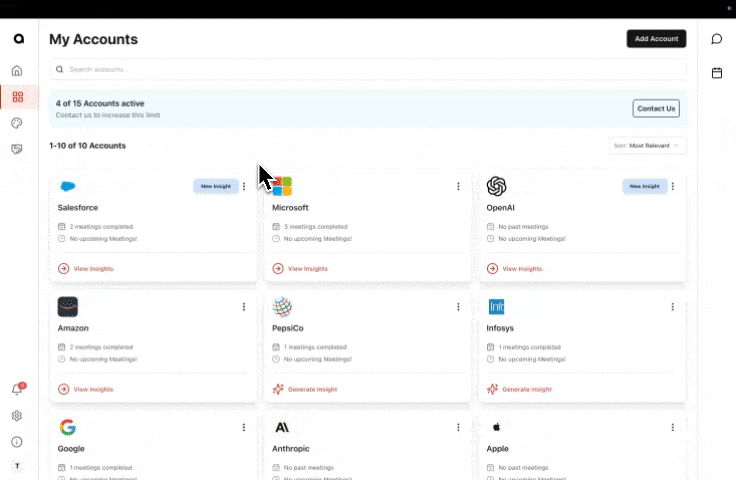Open the settings gear in sidebar
This screenshot has width=736, height=480.
coord(17,416)
